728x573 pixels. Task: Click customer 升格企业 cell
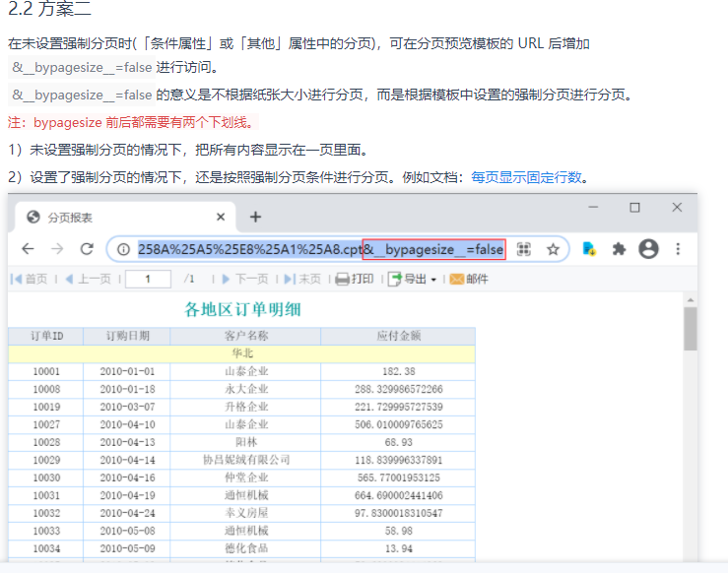tap(245, 407)
